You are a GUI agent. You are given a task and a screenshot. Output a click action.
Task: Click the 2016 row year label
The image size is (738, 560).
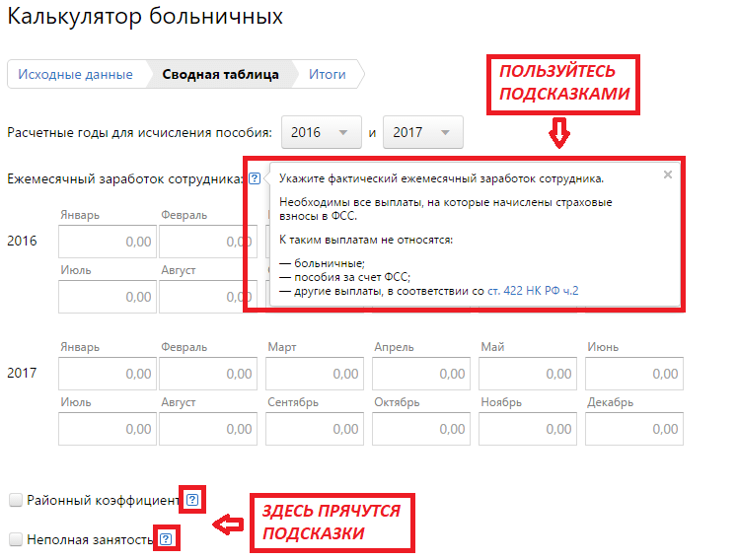click(22, 241)
